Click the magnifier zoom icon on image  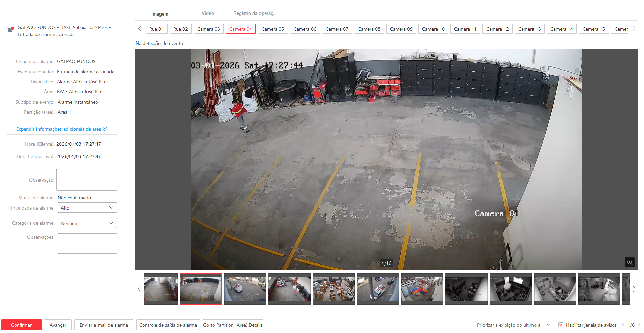(629, 262)
